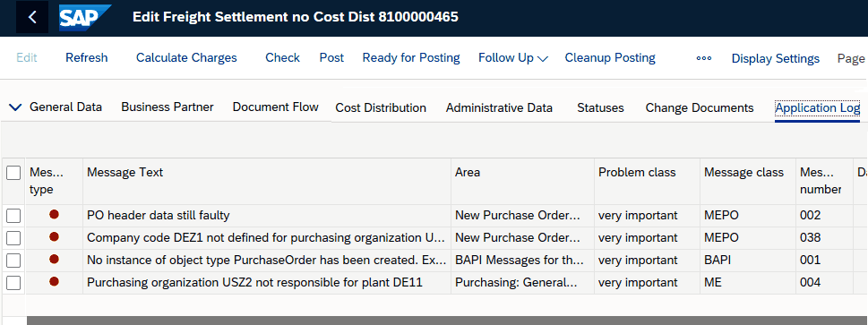The image size is (868, 325).
Task: Click red error icon for Purchasing organization USZ2 row
Action: click(54, 282)
